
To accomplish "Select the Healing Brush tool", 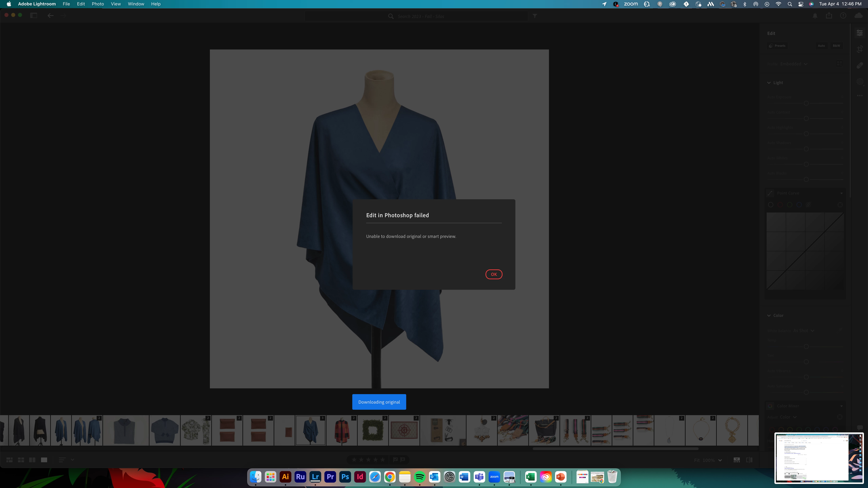I will pos(860,65).
